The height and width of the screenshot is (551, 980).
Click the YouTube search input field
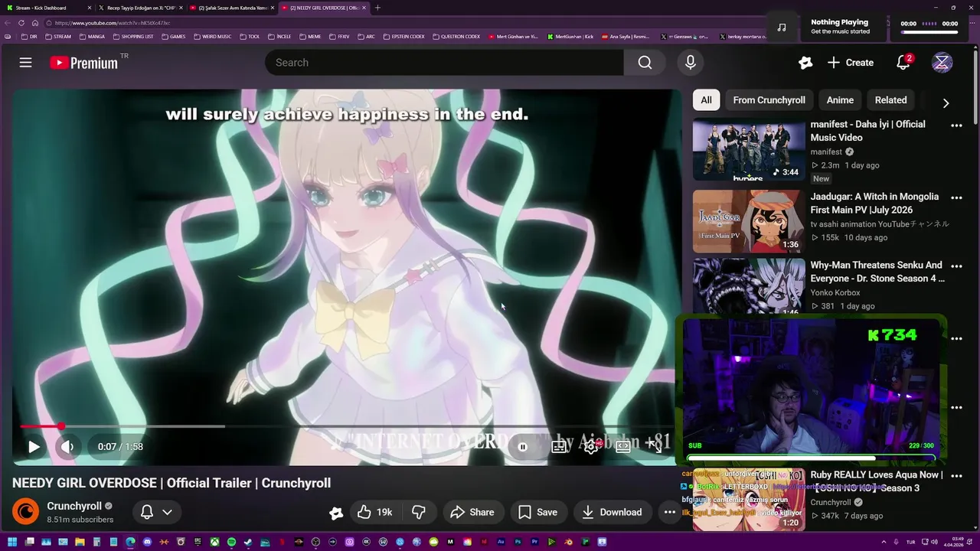[444, 63]
